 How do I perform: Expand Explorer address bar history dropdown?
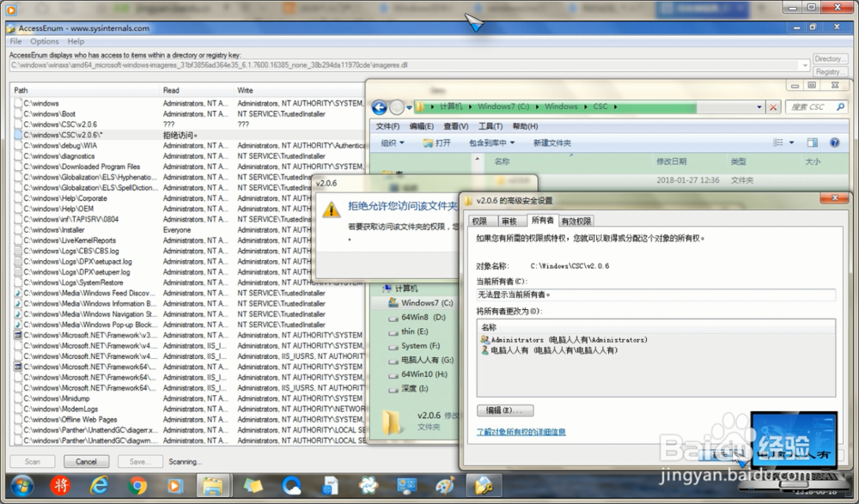759,107
